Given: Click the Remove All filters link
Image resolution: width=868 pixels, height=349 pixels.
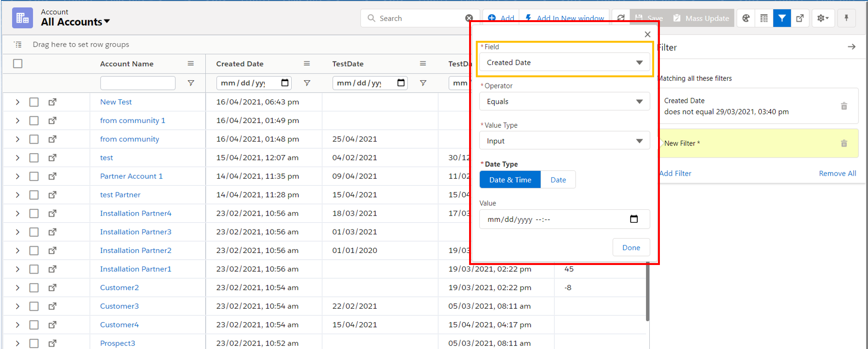Looking at the screenshot, I should point(837,173).
